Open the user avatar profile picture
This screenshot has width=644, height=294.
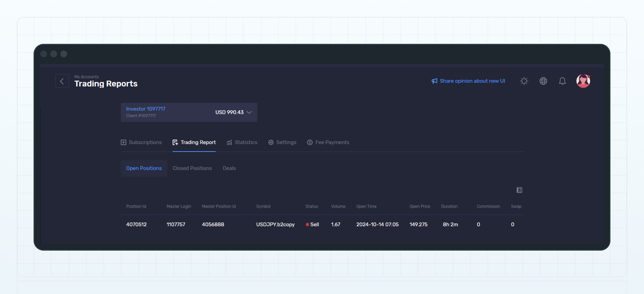point(583,81)
